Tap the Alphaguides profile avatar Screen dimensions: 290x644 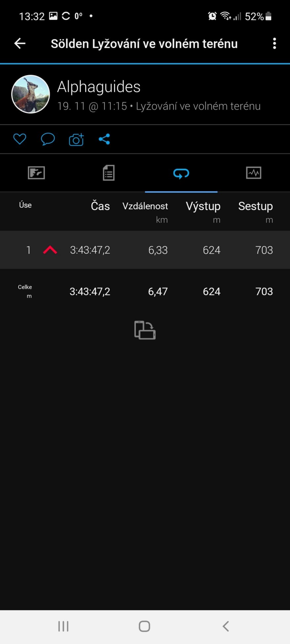point(31,94)
